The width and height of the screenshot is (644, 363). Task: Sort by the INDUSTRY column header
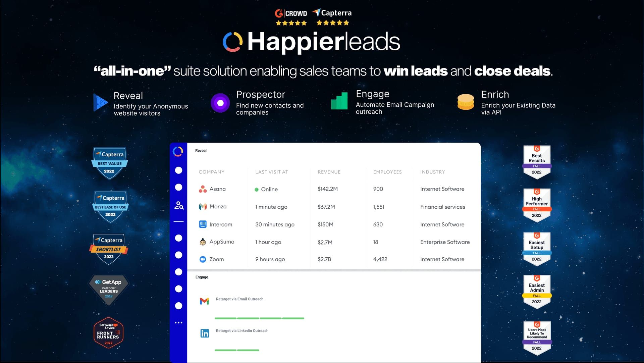tap(433, 172)
